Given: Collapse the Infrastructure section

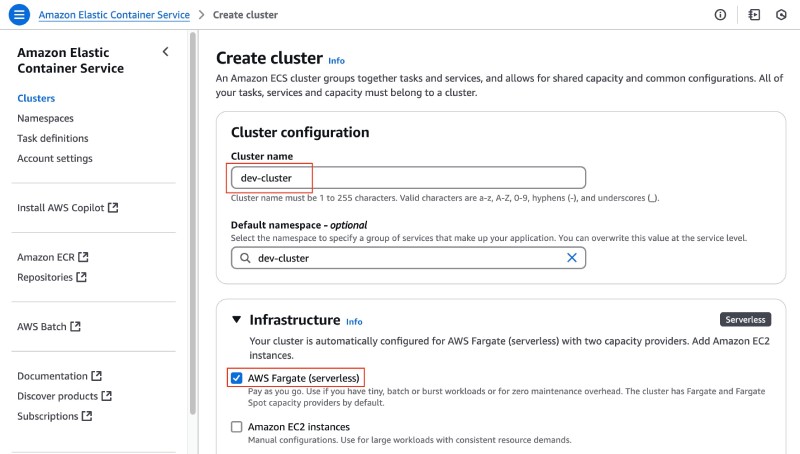Looking at the screenshot, I should (236, 320).
